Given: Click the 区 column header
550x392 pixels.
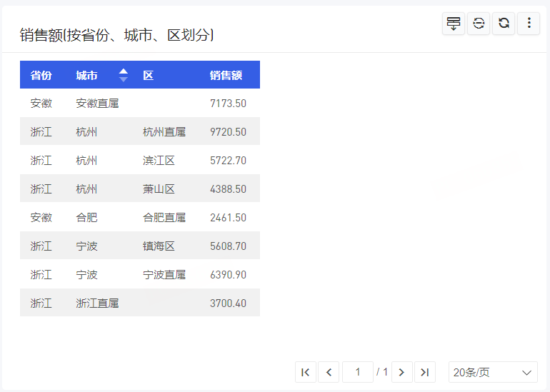Looking at the screenshot, I should [148, 75].
